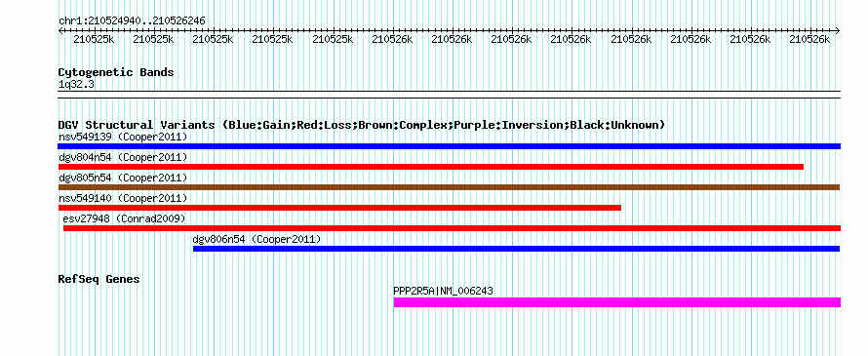The height and width of the screenshot is (356, 868).
Task: Open the dgv804n54 (Cooper2011) label
Action: coord(123,157)
